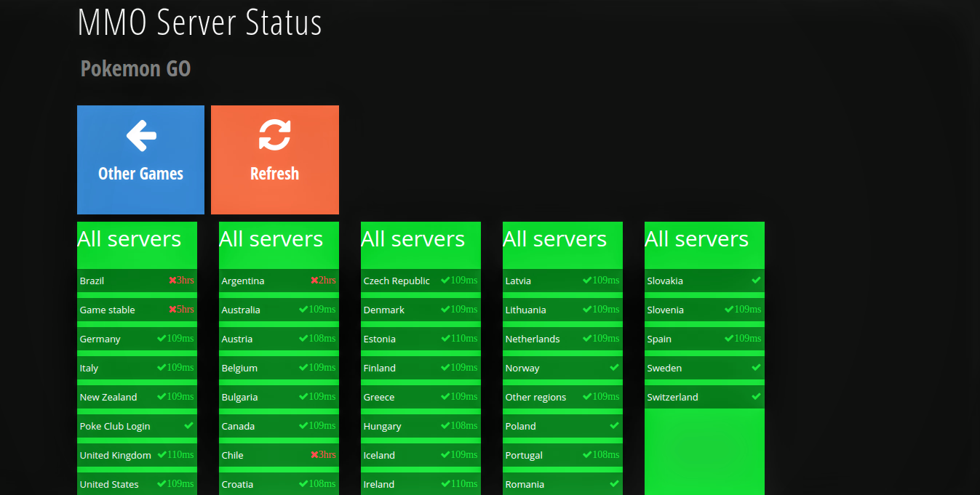Image resolution: width=980 pixels, height=495 pixels.
Task: Click the 3hrs downtime label for Brazil
Action: [x=186, y=281]
